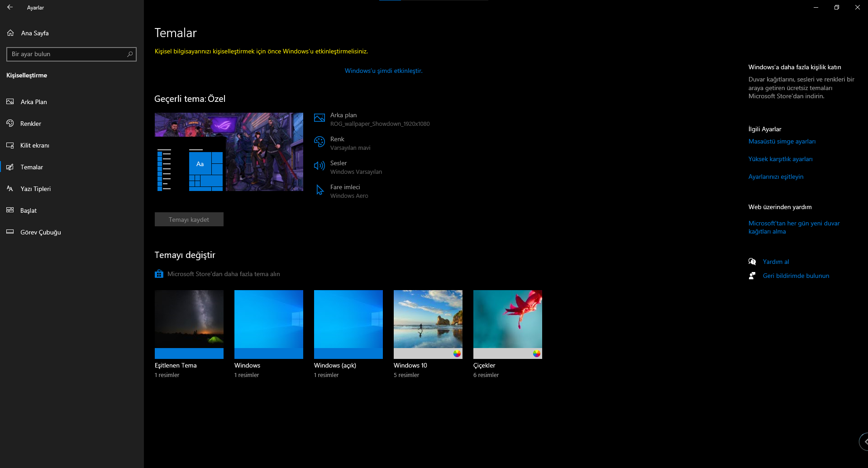Click the Yardım al chat icon
Screen dimensions: 868x468
(x=752, y=262)
